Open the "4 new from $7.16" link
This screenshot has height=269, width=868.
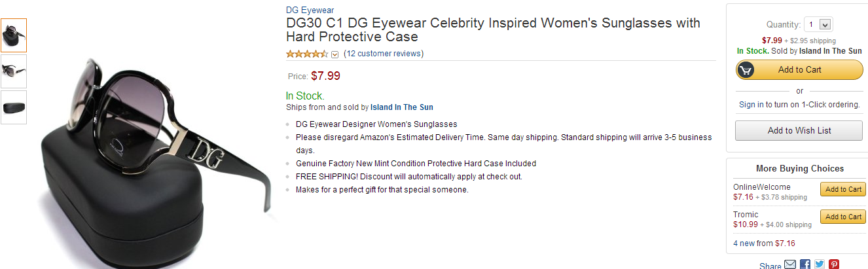[x=764, y=243]
